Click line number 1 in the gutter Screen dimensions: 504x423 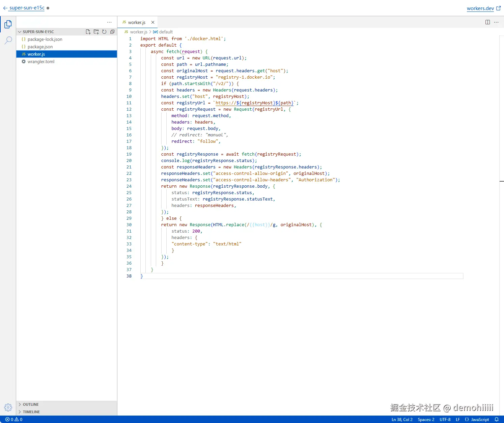[x=130, y=39]
